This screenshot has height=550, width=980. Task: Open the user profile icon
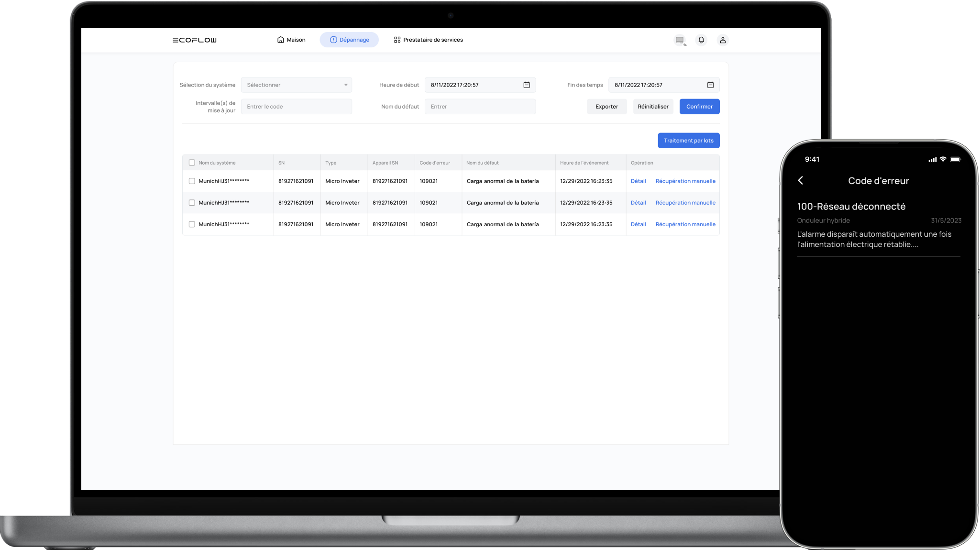[x=722, y=40]
